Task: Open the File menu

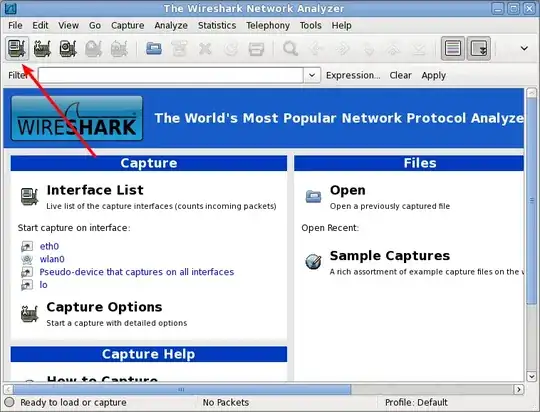Action: (x=15, y=25)
